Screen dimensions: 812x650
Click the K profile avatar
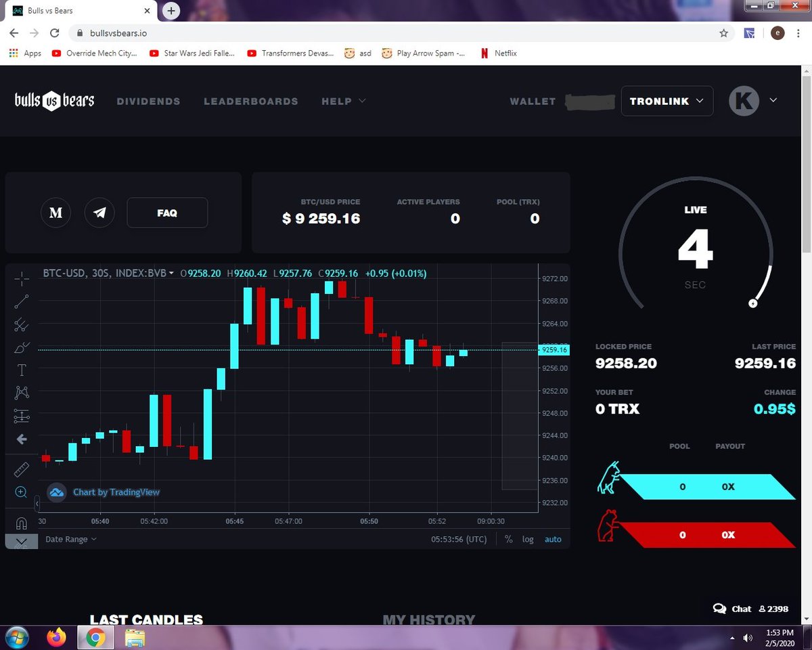pos(744,101)
